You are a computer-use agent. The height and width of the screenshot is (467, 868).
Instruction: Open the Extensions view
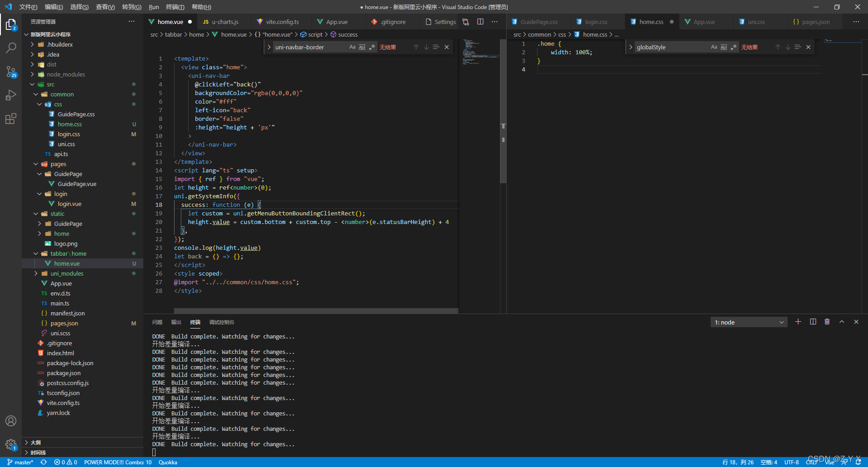[11, 119]
